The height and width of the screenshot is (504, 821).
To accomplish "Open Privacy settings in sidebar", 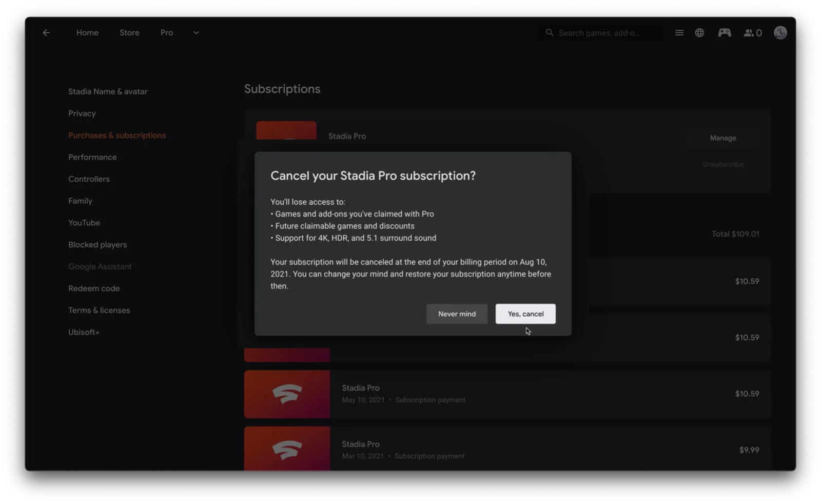I will 82,113.
